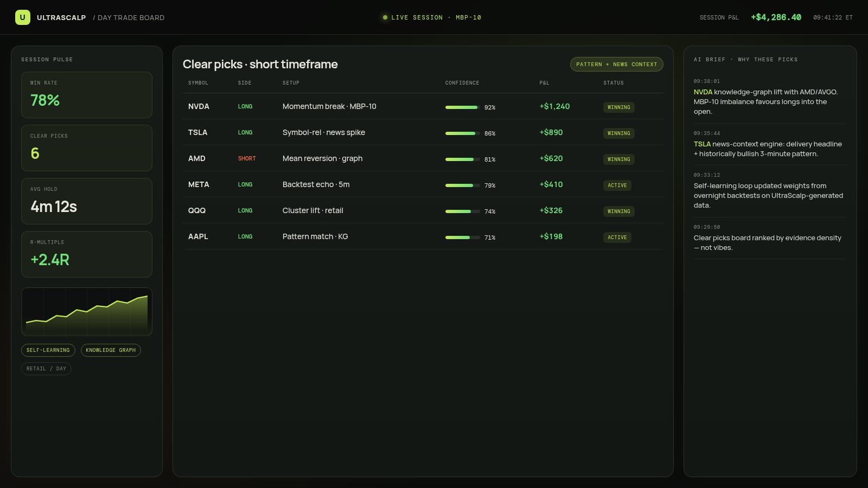Click the +$620 AMD P&L value

(x=551, y=158)
